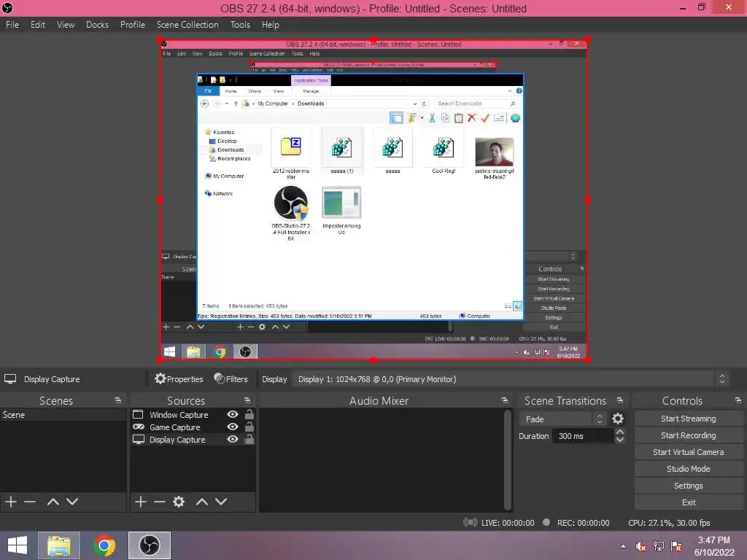Click Start Streaming button
This screenshot has height=560, width=747.
(x=689, y=419)
